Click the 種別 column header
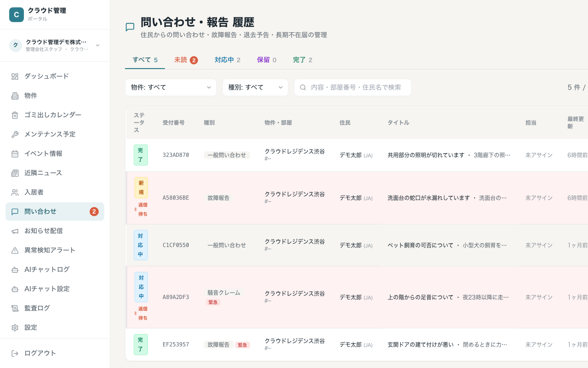 click(209, 123)
